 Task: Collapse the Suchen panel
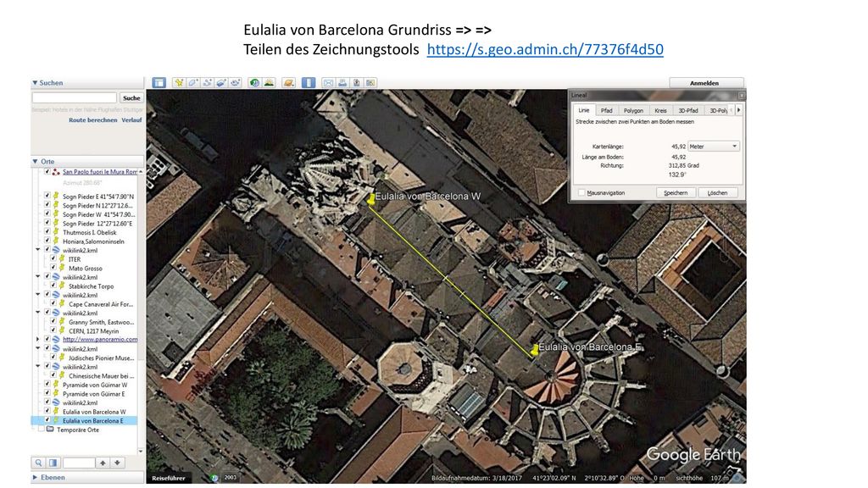(x=35, y=83)
